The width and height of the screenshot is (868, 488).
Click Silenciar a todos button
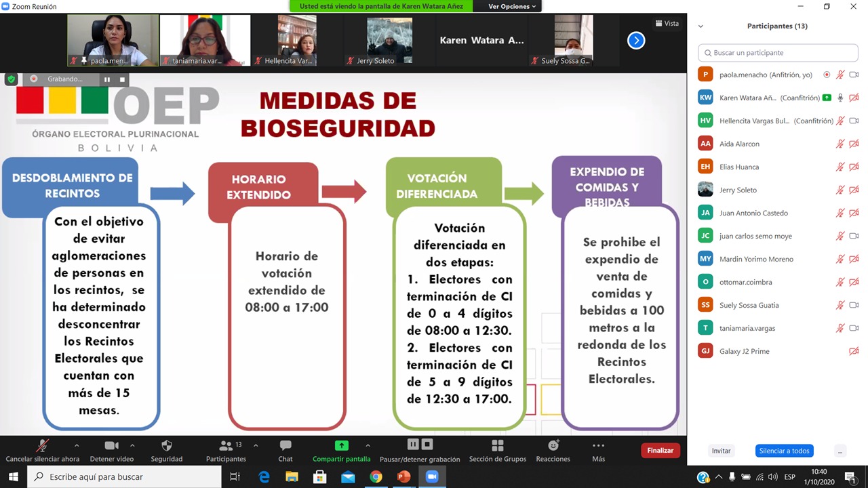click(x=784, y=451)
